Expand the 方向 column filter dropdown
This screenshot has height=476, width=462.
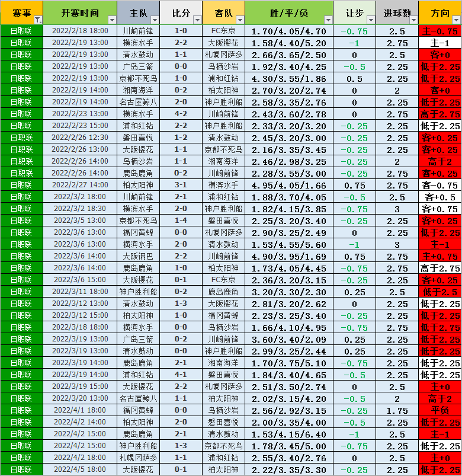click(456, 20)
